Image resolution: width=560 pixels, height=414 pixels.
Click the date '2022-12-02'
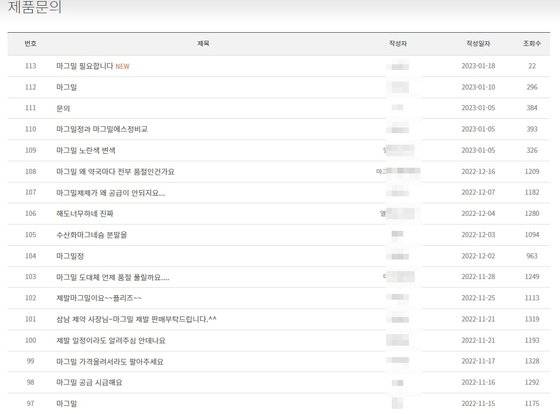(x=478, y=256)
